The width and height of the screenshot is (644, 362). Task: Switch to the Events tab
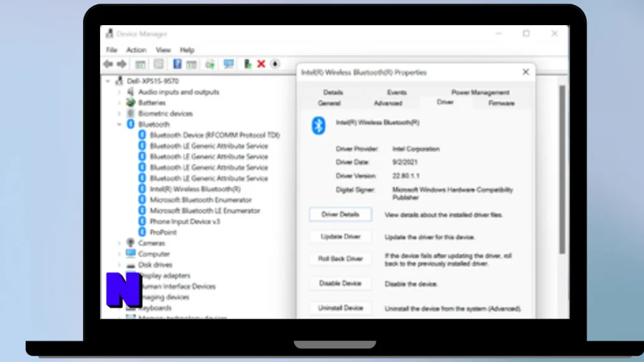(x=397, y=92)
